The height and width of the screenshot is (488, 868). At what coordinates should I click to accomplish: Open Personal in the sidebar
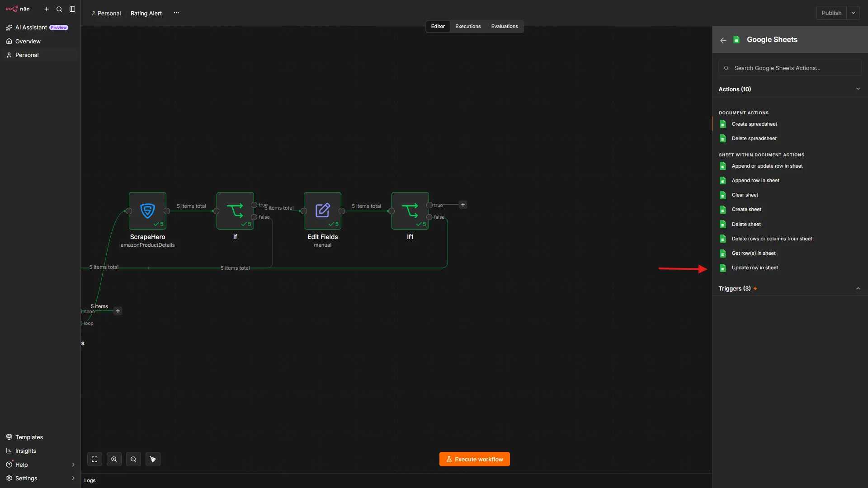[40, 55]
